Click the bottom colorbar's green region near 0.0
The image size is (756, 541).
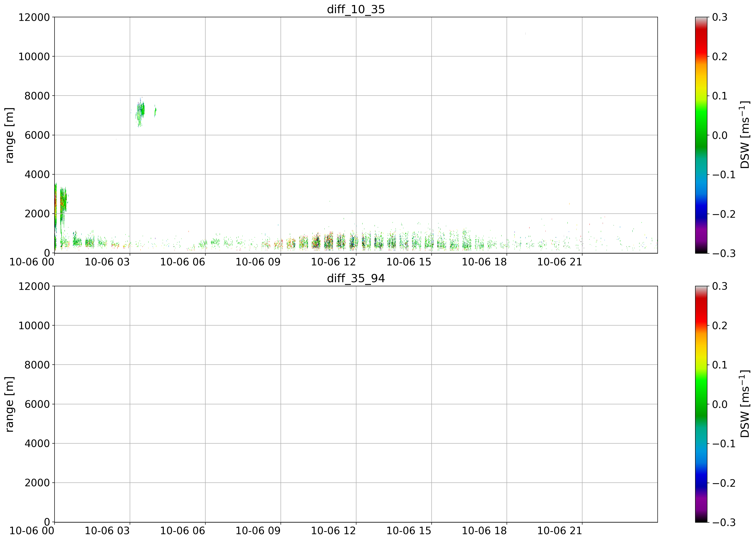(701, 404)
